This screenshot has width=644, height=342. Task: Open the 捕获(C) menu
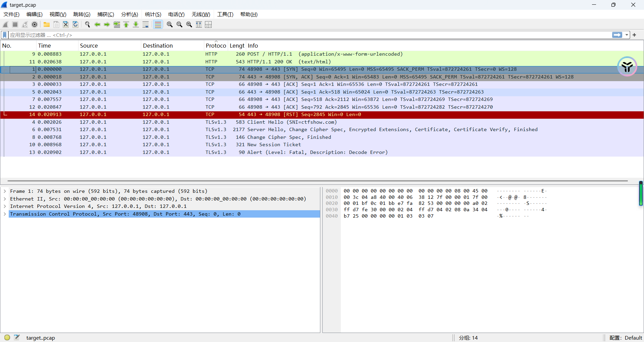pyautogui.click(x=106, y=14)
